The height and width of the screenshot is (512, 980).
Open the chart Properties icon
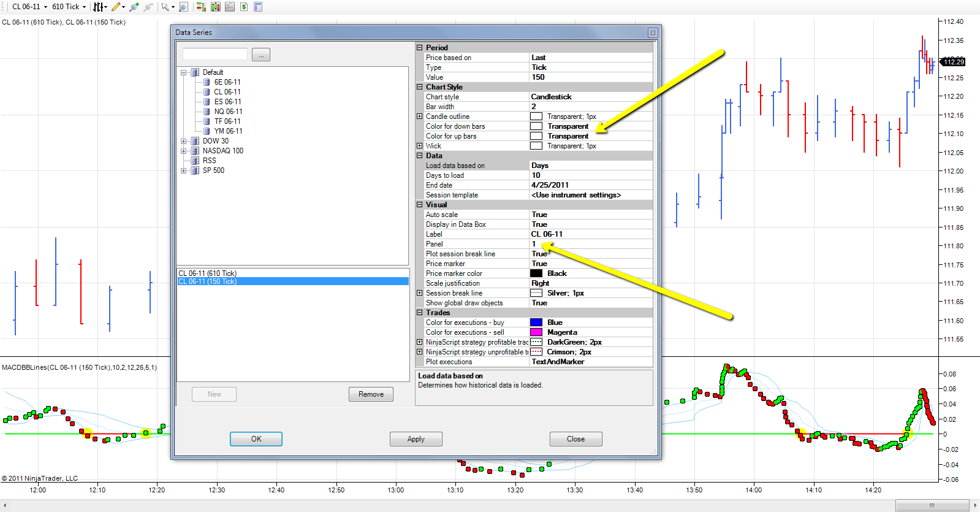[258, 7]
